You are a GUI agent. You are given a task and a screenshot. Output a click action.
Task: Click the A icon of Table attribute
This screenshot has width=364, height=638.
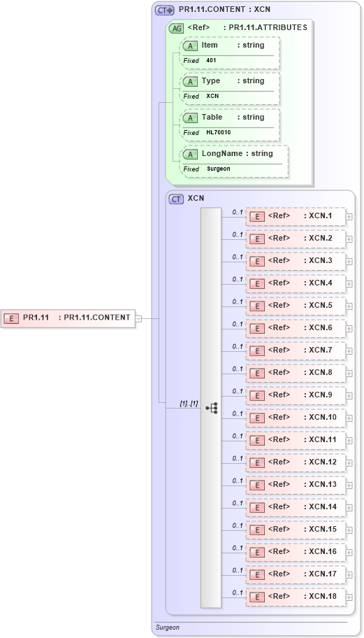190,118
